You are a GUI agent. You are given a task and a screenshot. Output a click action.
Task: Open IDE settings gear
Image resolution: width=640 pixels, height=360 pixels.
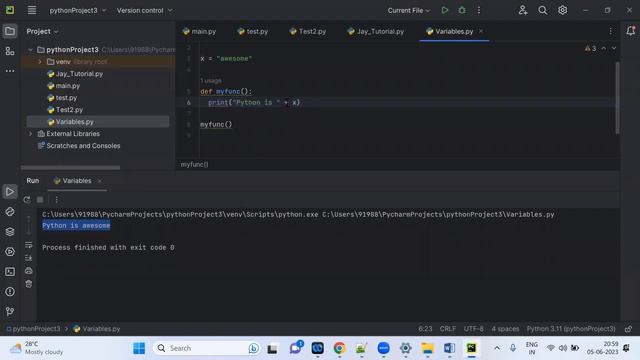pyautogui.click(x=562, y=10)
